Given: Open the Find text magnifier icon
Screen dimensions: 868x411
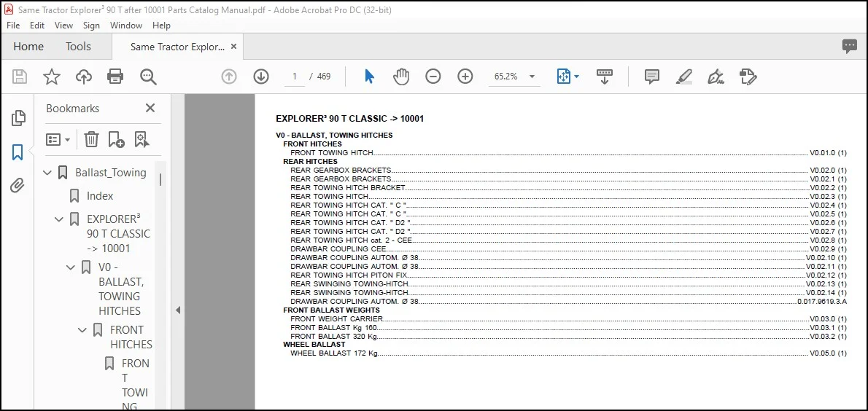Looking at the screenshot, I should click(148, 77).
